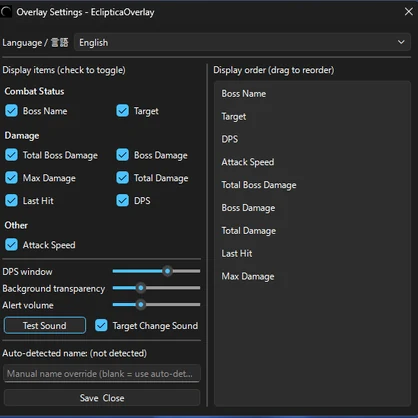Select Last Hit in the display order list

click(x=312, y=253)
